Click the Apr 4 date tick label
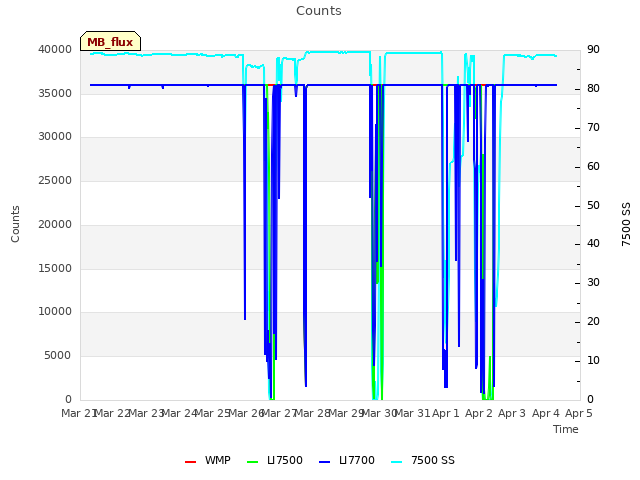This screenshot has height=480, width=640. pos(546,413)
